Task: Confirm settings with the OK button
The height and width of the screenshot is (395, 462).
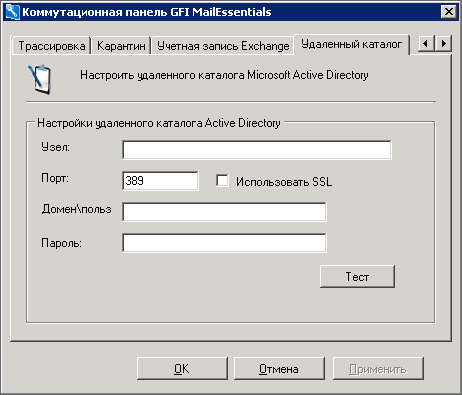Action: [x=182, y=369]
